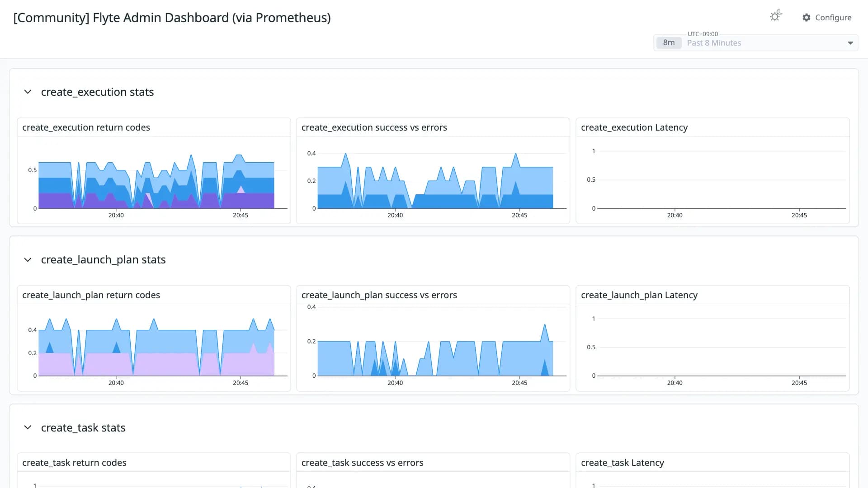Click the create_execution stats group heading

(x=98, y=92)
